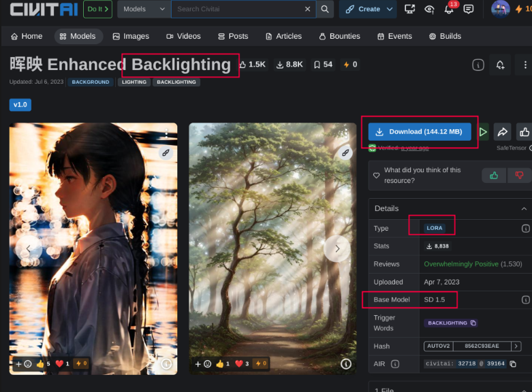Click link icon on forest image
This screenshot has height=392, width=532.
(x=345, y=153)
